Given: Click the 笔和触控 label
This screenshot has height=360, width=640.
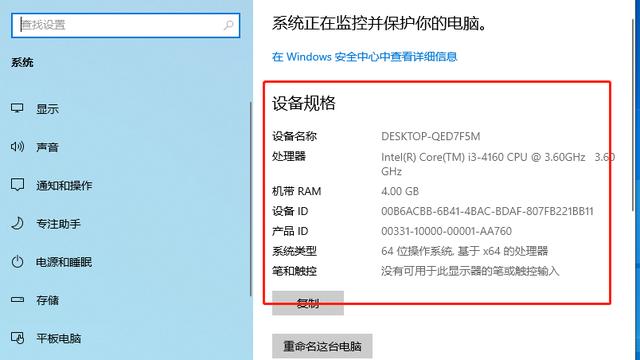Looking at the screenshot, I should 294,271.
